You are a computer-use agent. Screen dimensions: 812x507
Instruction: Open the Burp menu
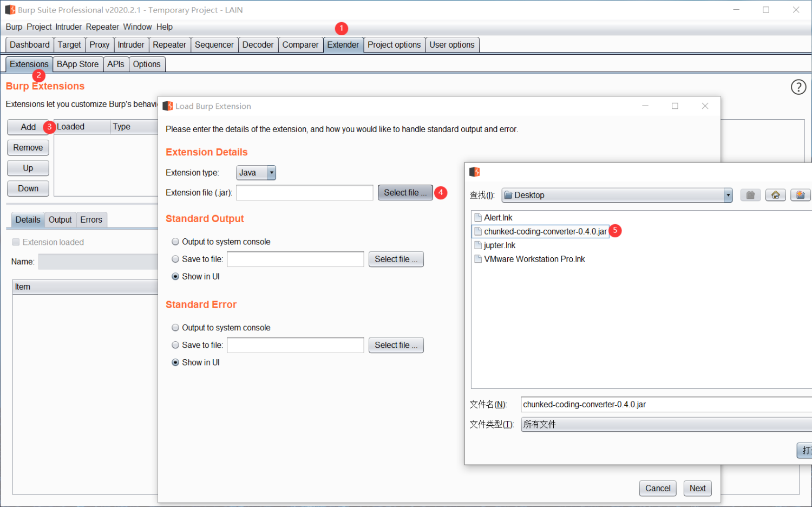(14, 27)
